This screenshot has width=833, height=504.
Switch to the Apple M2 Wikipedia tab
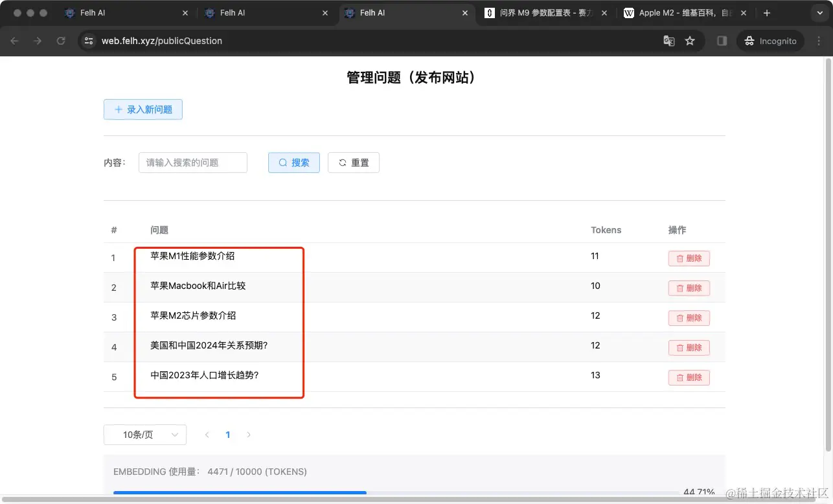pyautogui.click(x=685, y=13)
